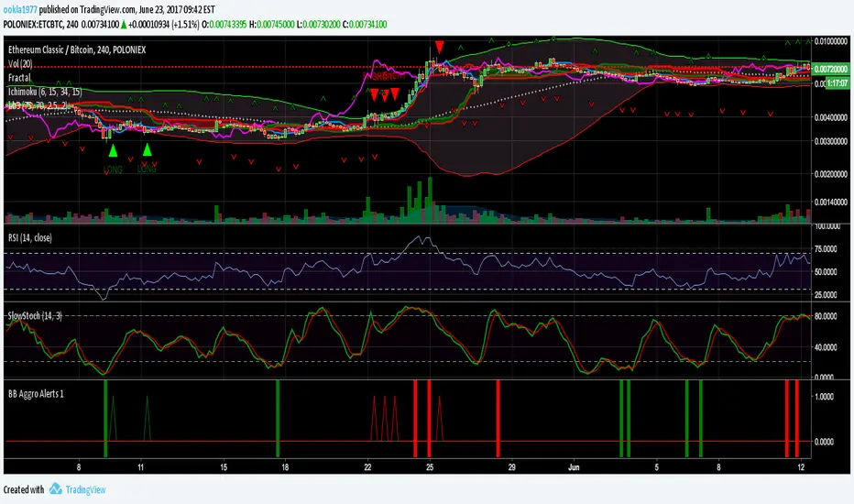
Task: Click the 0.00400000 price axis label
Action: pyautogui.click(x=831, y=117)
